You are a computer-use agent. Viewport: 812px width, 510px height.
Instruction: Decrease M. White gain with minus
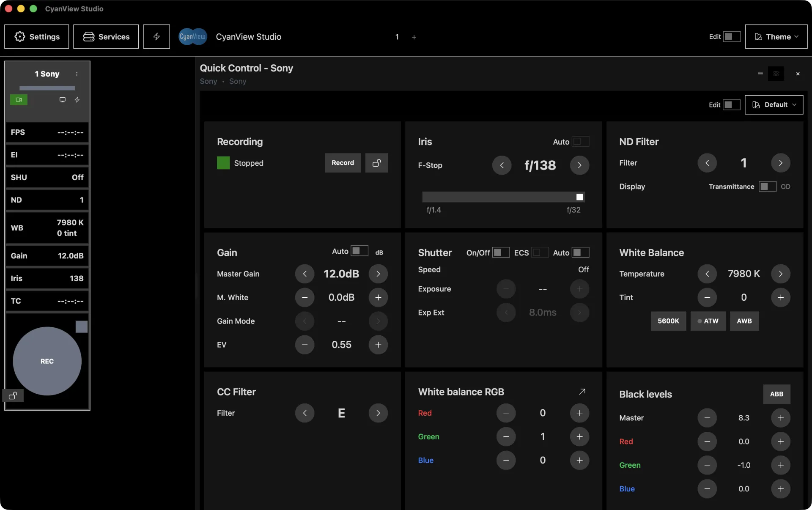pyautogui.click(x=304, y=297)
